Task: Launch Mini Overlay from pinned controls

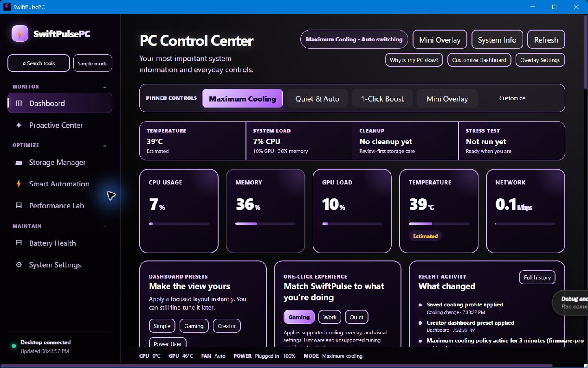Action: pos(447,99)
